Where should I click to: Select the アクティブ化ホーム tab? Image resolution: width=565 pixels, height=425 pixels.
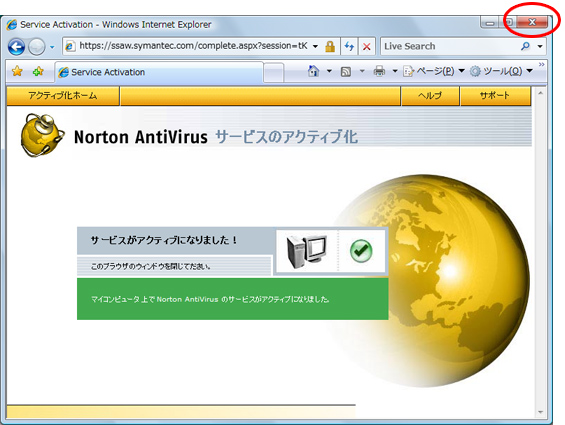pos(63,96)
